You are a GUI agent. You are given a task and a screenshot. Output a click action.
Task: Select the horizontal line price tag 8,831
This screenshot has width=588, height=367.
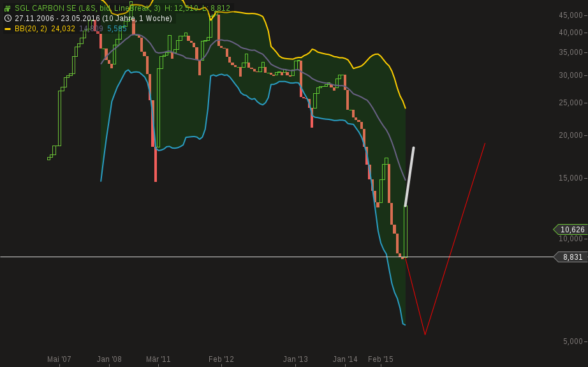571,257
